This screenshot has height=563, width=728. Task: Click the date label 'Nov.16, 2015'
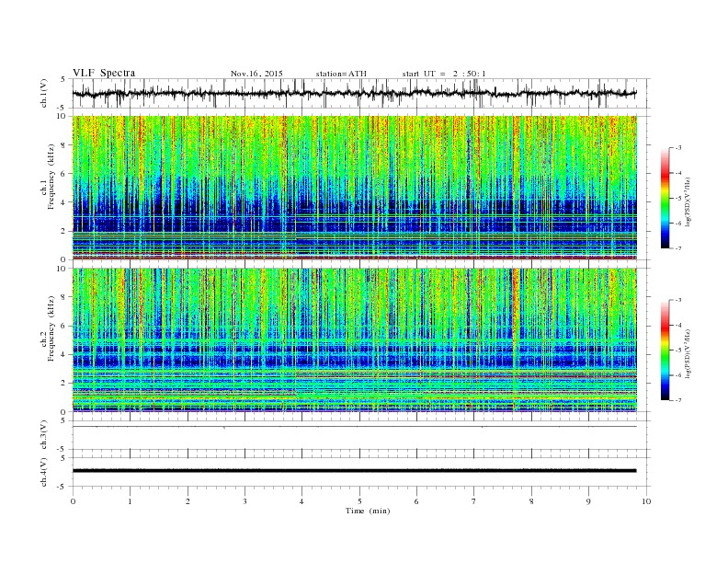pyautogui.click(x=256, y=74)
